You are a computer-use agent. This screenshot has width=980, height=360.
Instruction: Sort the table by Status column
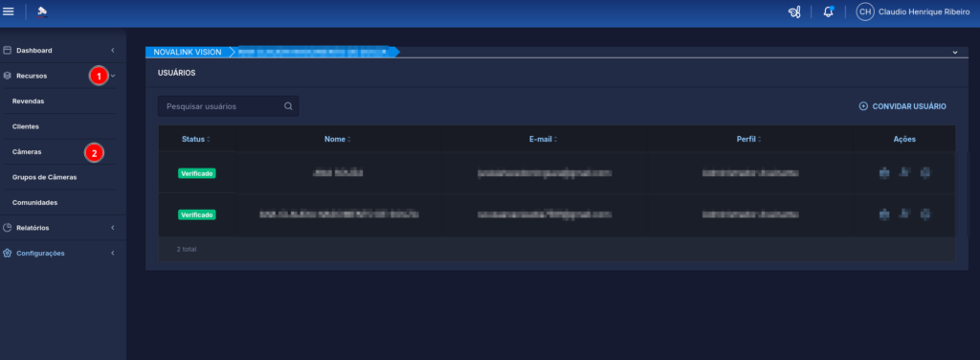195,139
